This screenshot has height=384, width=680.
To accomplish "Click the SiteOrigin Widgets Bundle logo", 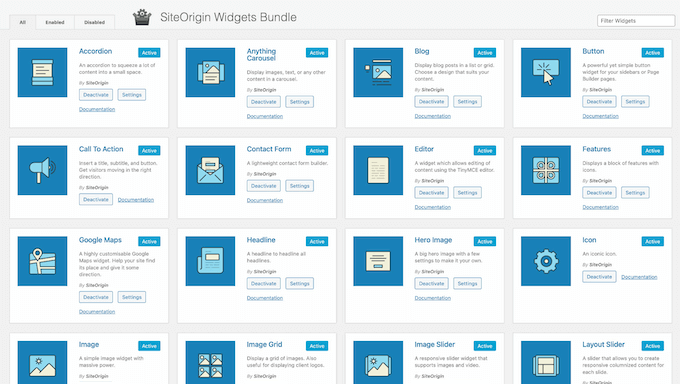I will pyautogui.click(x=142, y=17).
